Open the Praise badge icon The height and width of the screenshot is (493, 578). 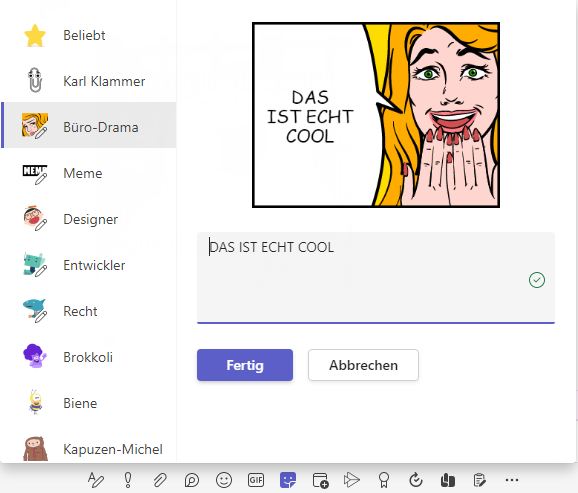tap(384, 480)
